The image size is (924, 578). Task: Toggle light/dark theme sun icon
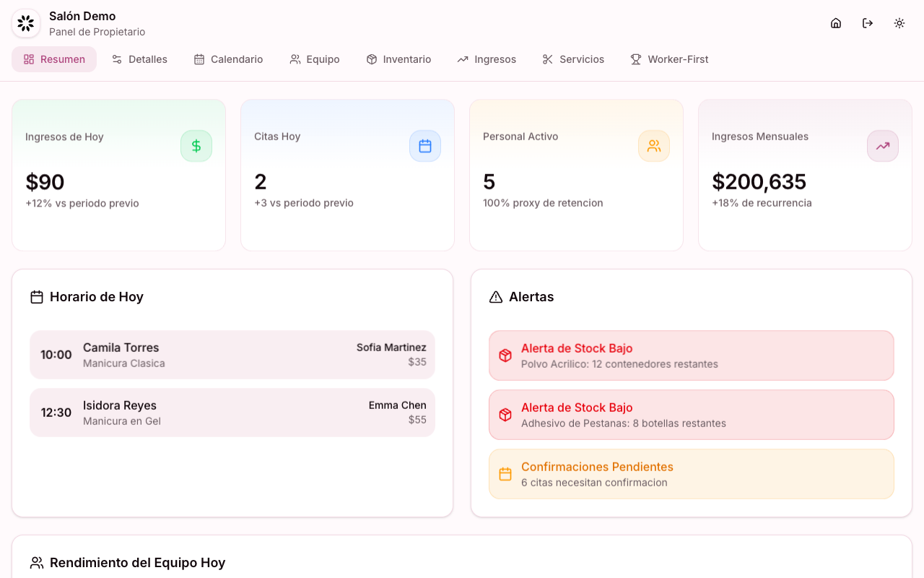click(899, 23)
